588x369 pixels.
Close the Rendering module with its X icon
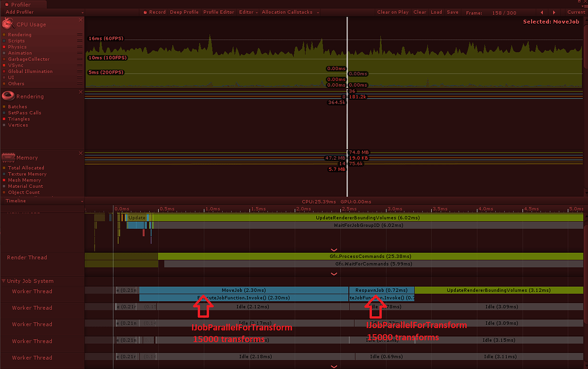[80, 91]
